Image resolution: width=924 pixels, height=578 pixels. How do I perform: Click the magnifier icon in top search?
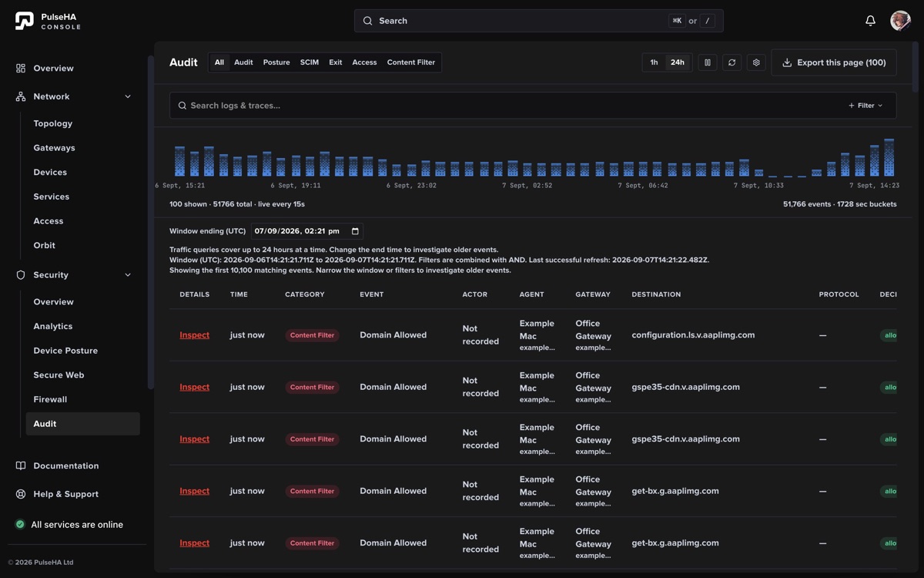point(367,21)
